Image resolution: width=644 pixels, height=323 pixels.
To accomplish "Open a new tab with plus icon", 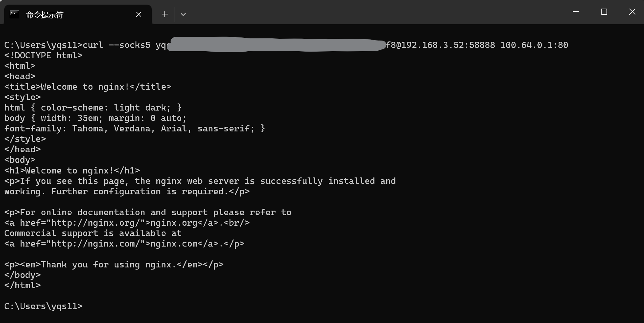I will [165, 14].
